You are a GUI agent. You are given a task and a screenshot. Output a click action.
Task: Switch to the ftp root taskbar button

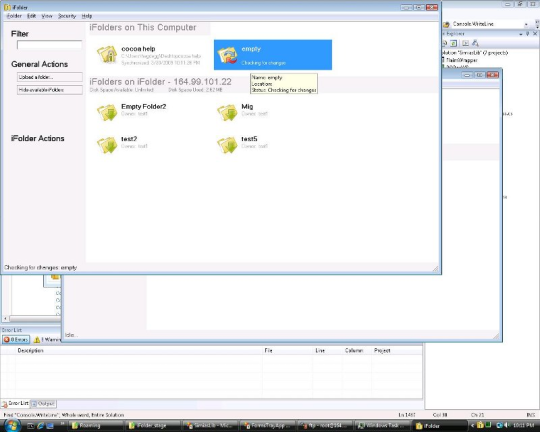click(324, 426)
